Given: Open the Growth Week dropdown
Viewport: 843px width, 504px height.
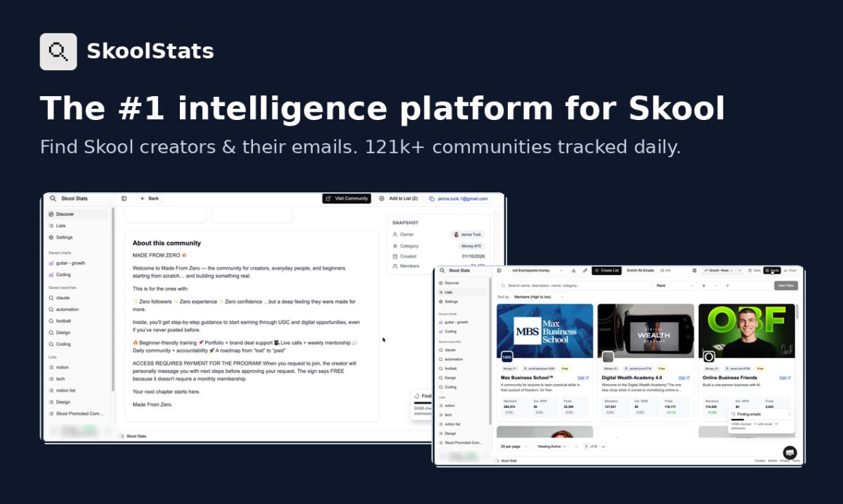Looking at the screenshot, I should 721,270.
